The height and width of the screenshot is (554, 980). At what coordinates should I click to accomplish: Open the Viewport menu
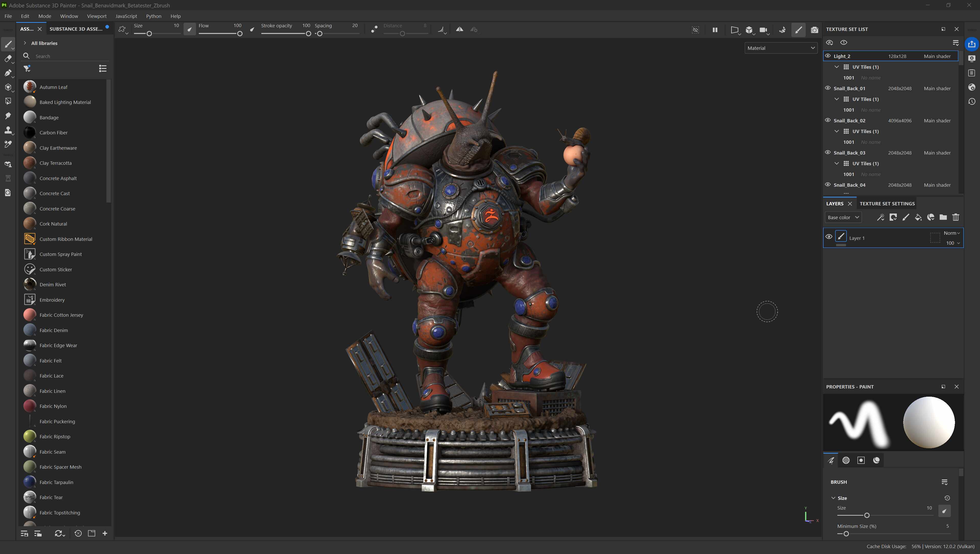click(96, 16)
